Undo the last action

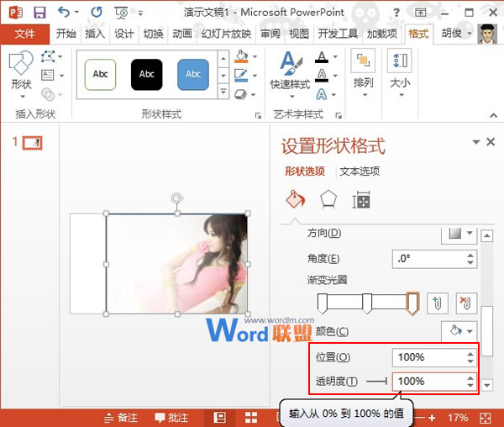pos(64,13)
